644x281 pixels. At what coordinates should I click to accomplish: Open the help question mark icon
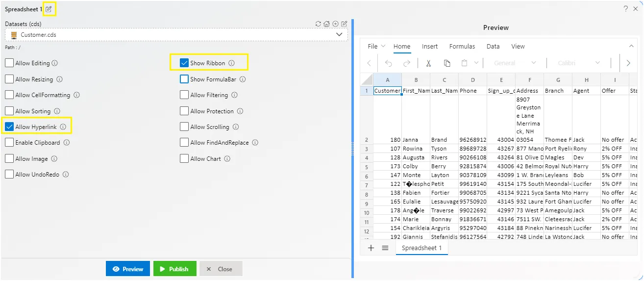tap(626, 9)
